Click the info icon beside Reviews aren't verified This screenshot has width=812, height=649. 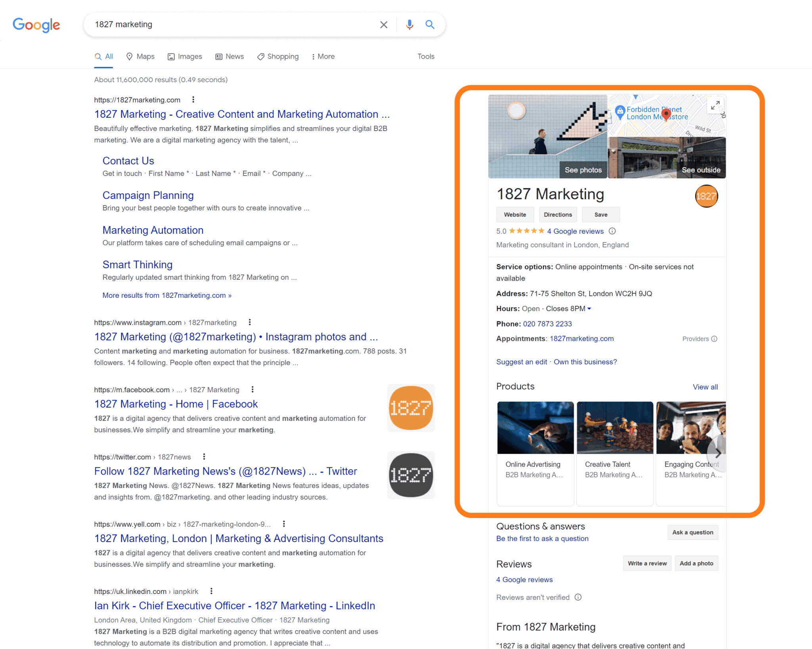click(x=578, y=597)
